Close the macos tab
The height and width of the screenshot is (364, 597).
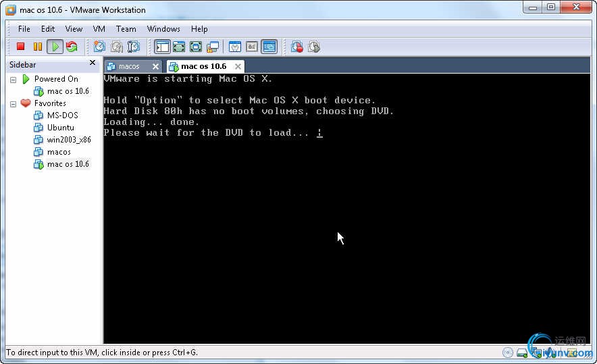tap(155, 67)
